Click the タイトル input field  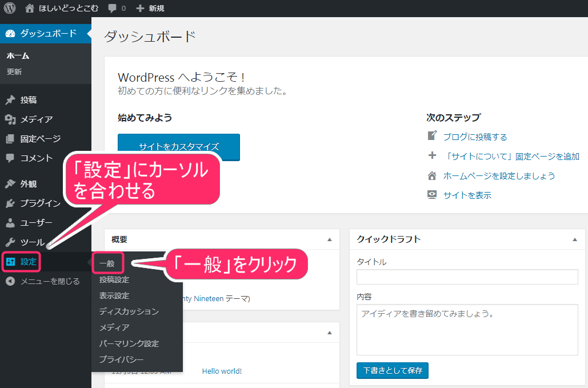click(467, 277)
